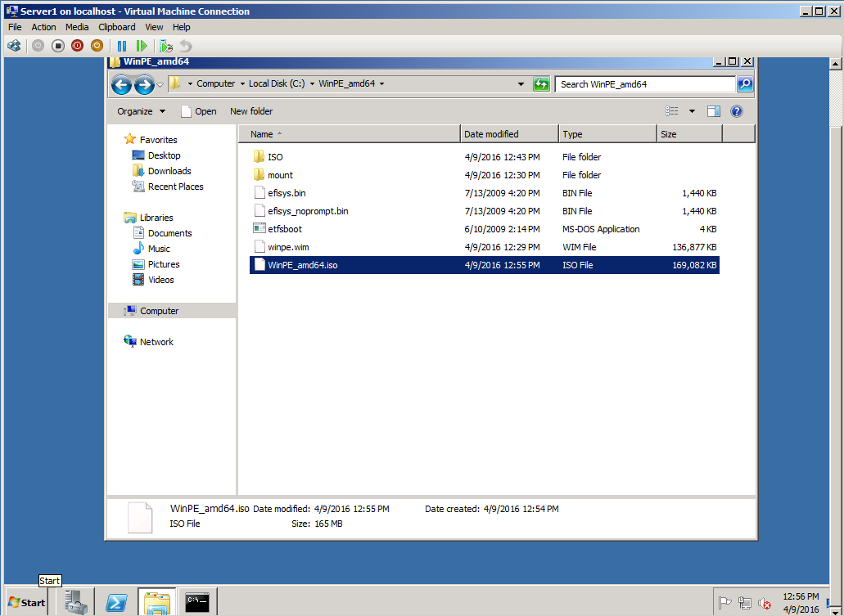Click the Search WinPE_amd64 field
This screenshot has width=844, height=616.
click(x=645, y=84)
